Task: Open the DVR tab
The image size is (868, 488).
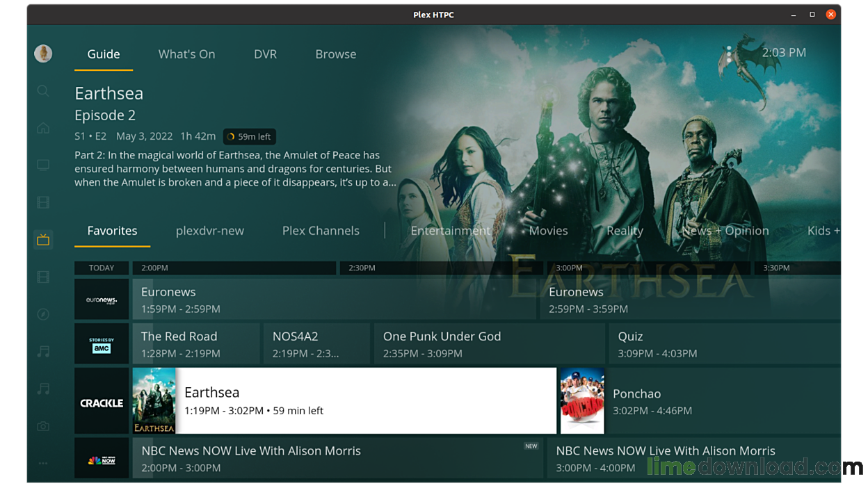Action: pyautogui.click(x=265, y=54)
